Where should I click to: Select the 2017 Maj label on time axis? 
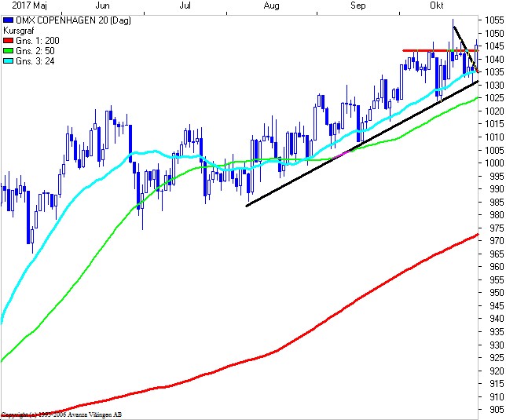point(19,5)
